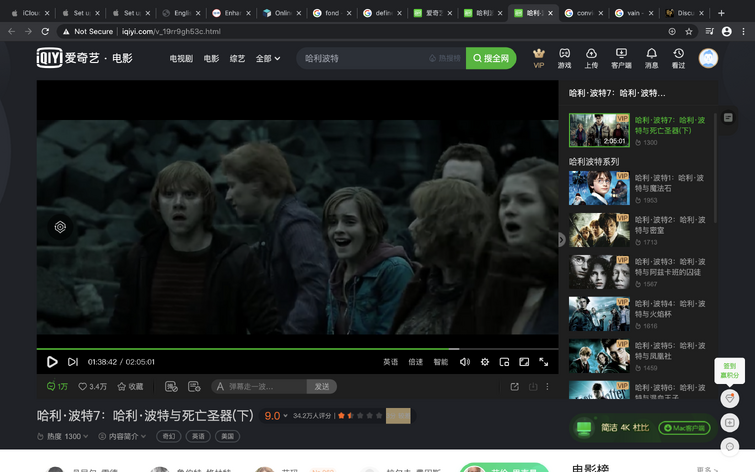Enable picture-in-picture mini window
This screenshot has height=472, width=755.
tap(504, 362)
